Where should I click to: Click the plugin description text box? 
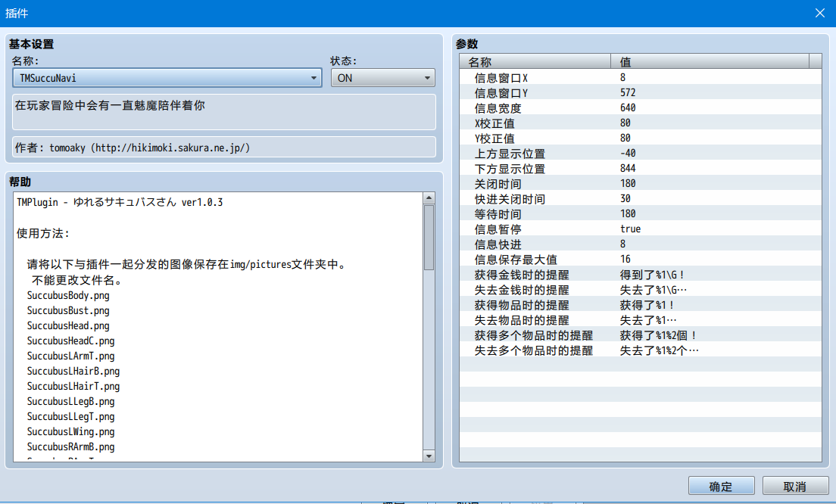click(x=224, y=112)
